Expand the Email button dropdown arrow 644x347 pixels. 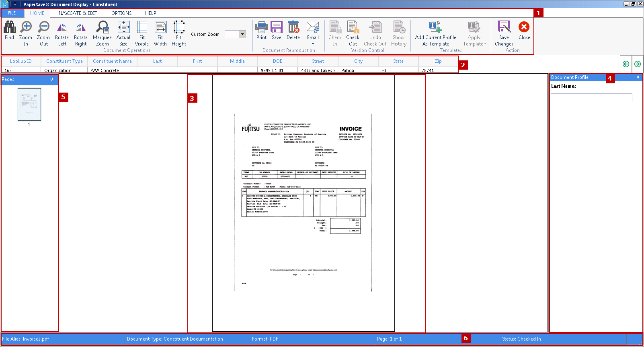(313, 44)
